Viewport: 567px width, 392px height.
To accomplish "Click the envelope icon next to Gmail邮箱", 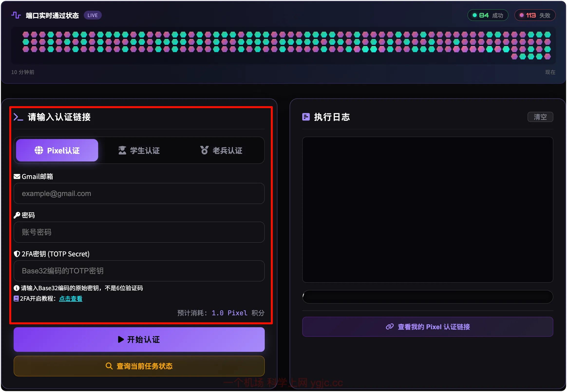I will [17, 176].
